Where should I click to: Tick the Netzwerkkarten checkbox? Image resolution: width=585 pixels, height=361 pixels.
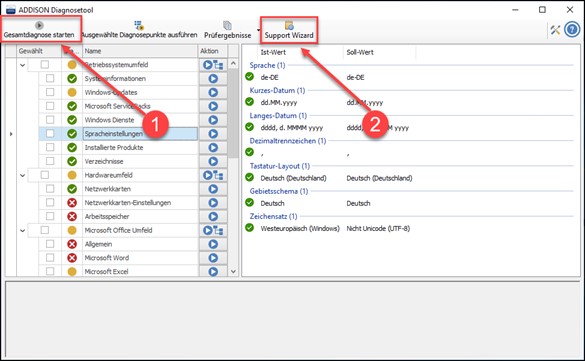click(x=50, y=189)
